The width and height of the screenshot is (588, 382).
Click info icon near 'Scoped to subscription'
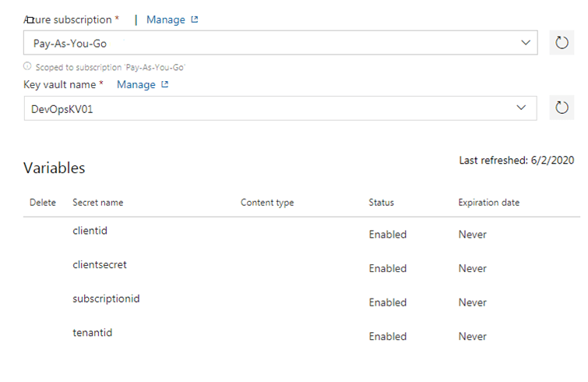[x=28, y=68]
